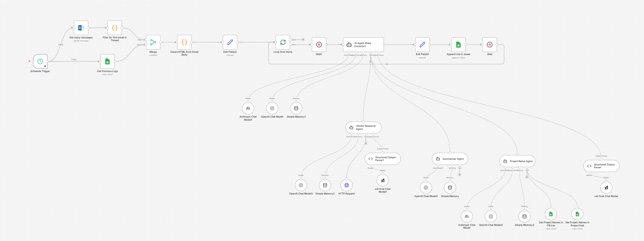Click the plus below the Summerizer Agent tool slot
644x241 pixels.
coord(460,174)
